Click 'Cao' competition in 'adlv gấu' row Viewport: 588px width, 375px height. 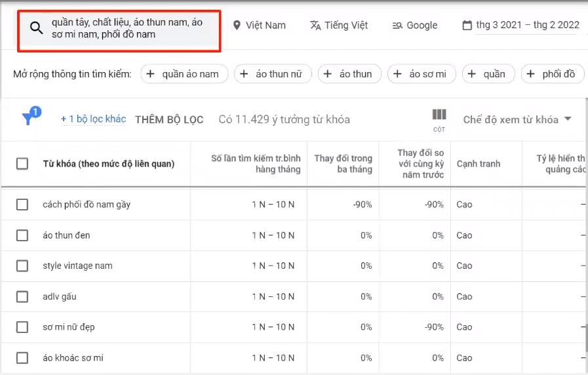[x=464, y=296]
